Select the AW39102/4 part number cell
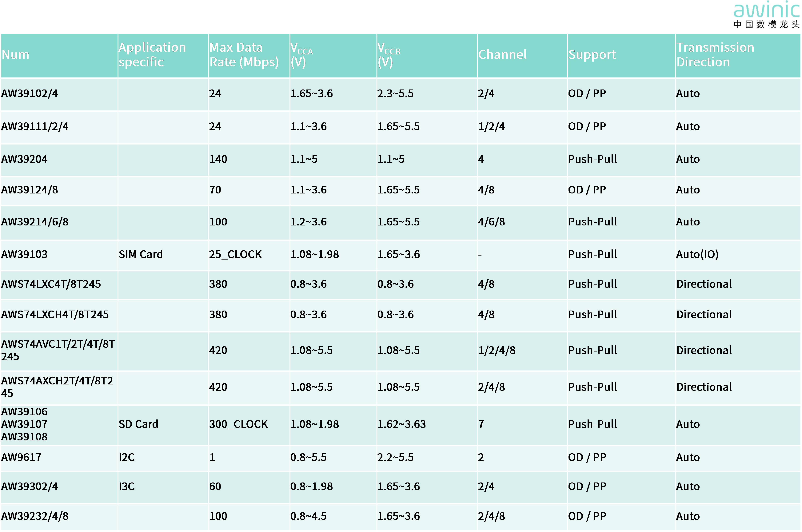The height and width of the screenshot is (532, 802). 30,93
